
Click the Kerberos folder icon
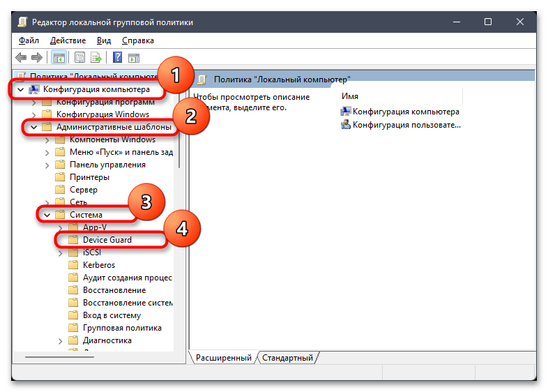73,265
